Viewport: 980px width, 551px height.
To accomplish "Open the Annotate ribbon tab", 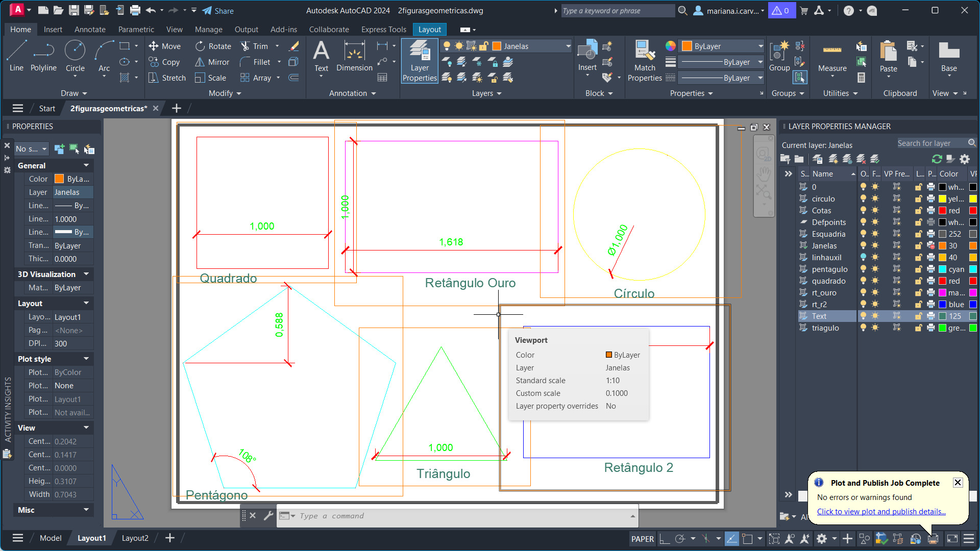I will [x=90, y=30].
